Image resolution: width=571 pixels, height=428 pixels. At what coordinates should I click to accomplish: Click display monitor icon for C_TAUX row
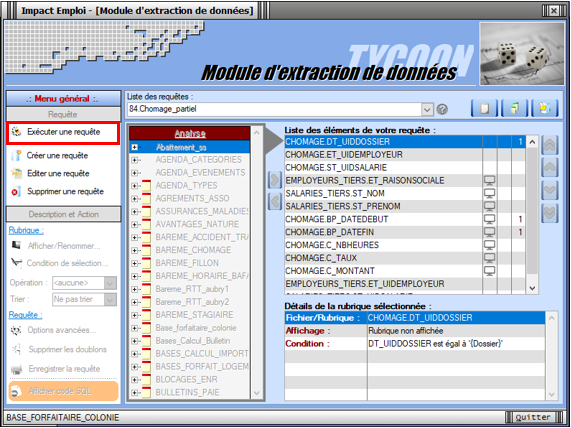tap(490, 258)
